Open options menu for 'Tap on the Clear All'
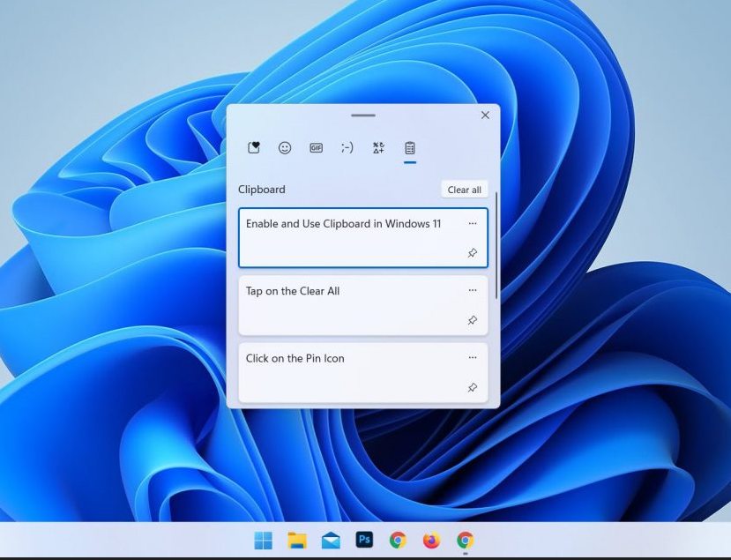Image resolution: width=731 pixels, height=560 pixels. pos(473,291)
